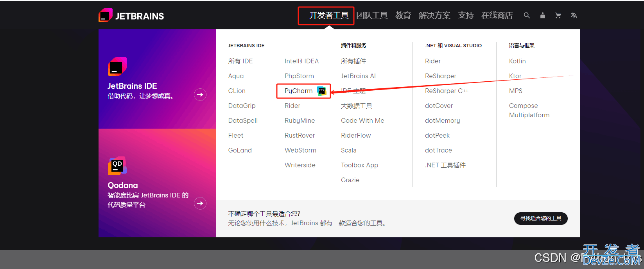644x269 pixels.
Task: Open the WebStorm link
Action: click(300, 150)
